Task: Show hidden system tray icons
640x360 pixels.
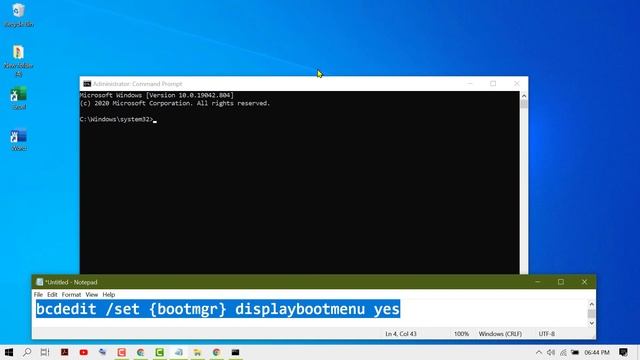Action: 539,352
